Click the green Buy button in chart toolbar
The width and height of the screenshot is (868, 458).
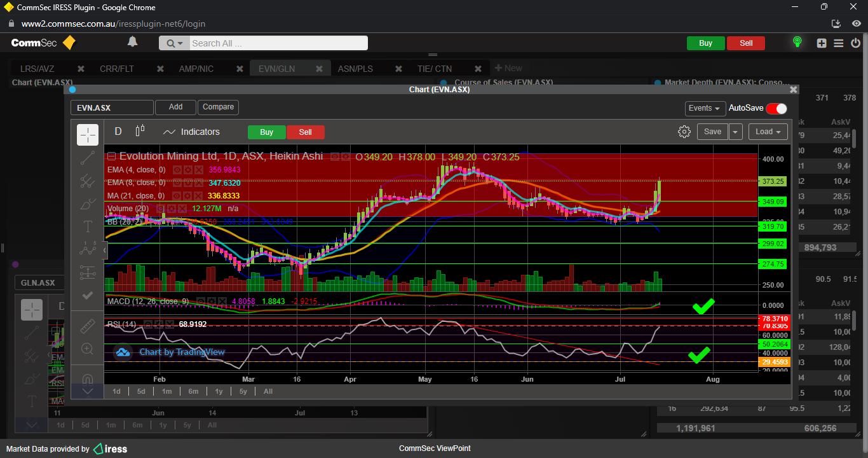266,132
